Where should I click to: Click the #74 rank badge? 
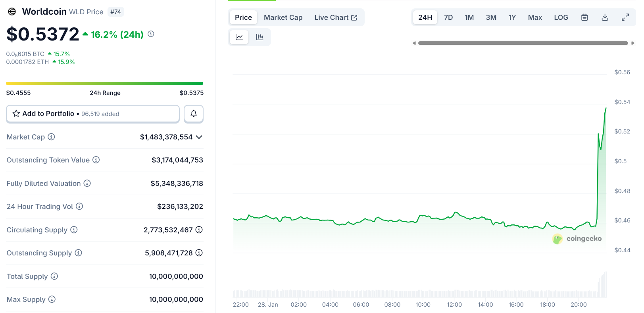tap(115, 12)
